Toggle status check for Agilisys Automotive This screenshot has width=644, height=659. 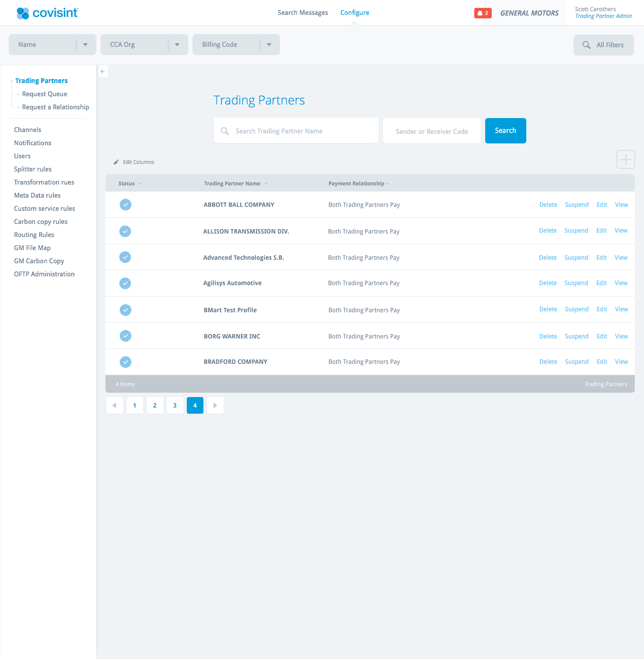[x=125, y=283]
